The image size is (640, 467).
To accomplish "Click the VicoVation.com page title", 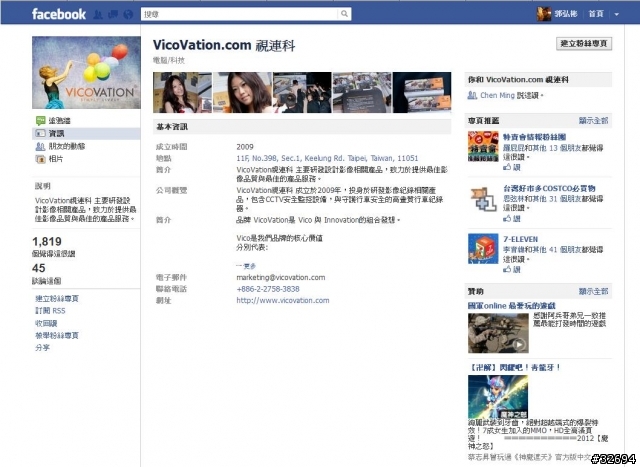I will tap(224, 45).
